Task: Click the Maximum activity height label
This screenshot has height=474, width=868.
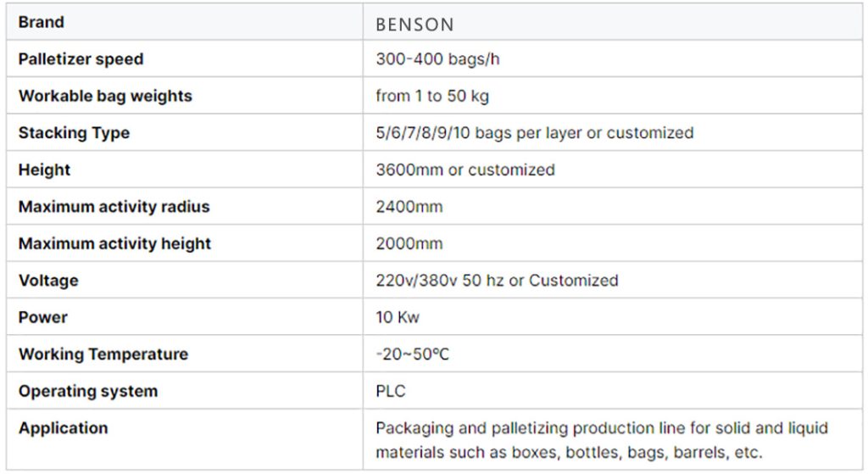Action: tap(114, 243)
